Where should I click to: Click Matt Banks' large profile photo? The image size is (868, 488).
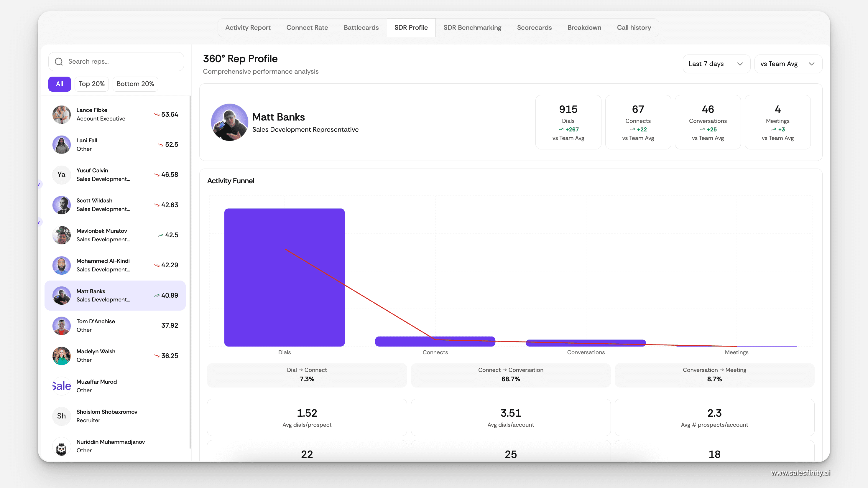pos(229,122)
